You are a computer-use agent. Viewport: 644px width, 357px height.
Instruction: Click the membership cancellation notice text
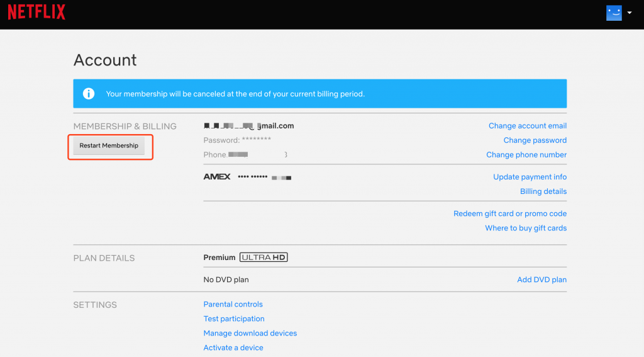click(x=235, y=94)
